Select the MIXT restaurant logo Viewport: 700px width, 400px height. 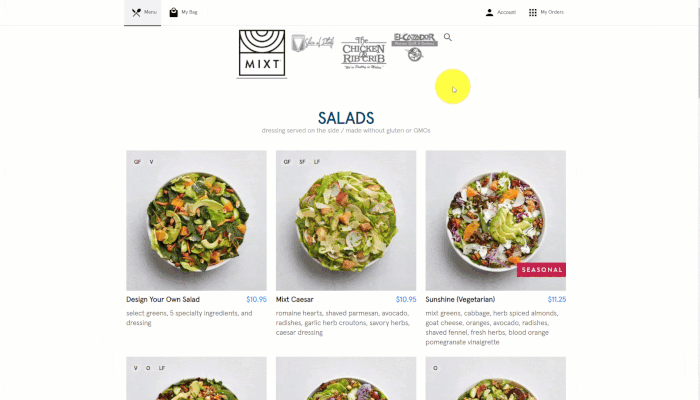coord(262,54)
